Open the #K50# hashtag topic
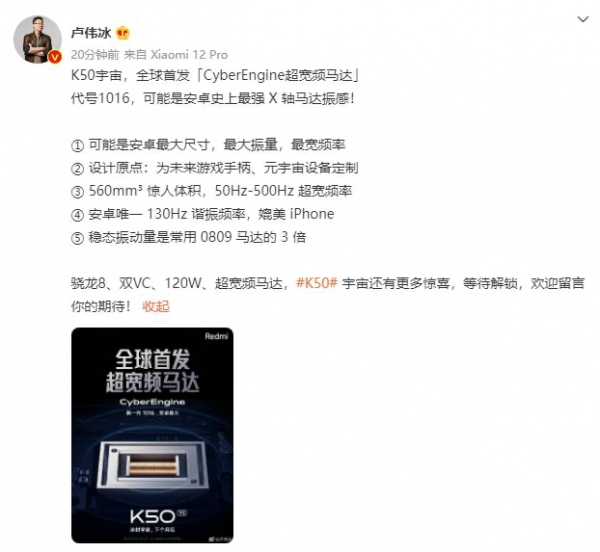Image resolution: width=600 pixels, height=552 pixels. (x=317, y=283)
